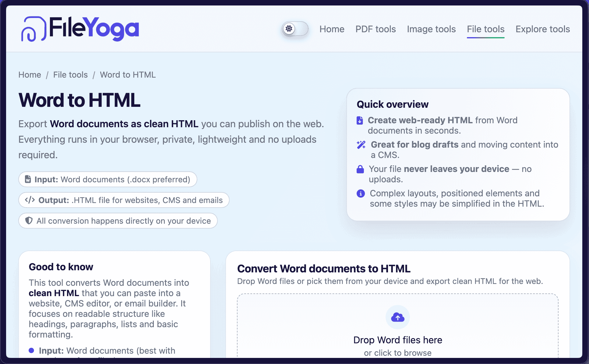Click the Word to HTML breadcrumb
589x364 pixels.
pos(128,75)
